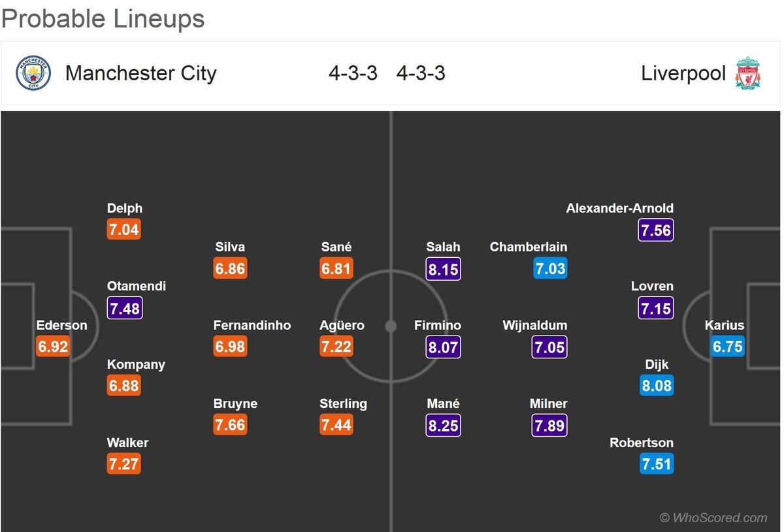
Task: Click the Manchester City team name
Action: pos(140,73)
